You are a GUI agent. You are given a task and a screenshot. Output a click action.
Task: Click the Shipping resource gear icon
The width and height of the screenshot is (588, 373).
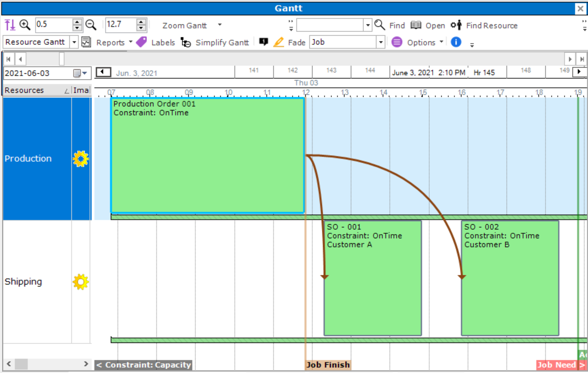pyautogui.click(x=81, y=282)
